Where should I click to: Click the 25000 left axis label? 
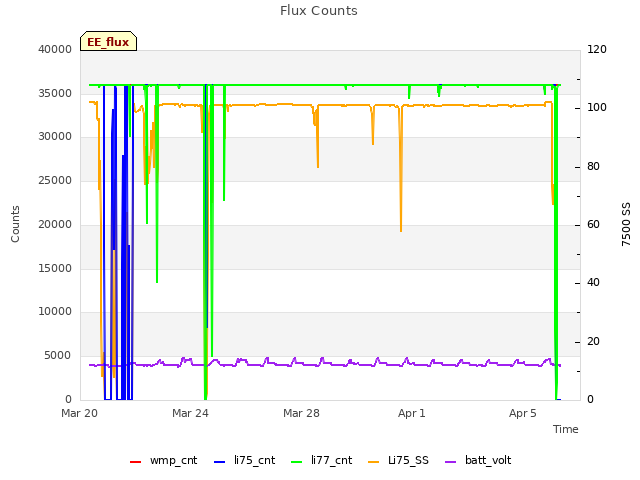point(55,180)
